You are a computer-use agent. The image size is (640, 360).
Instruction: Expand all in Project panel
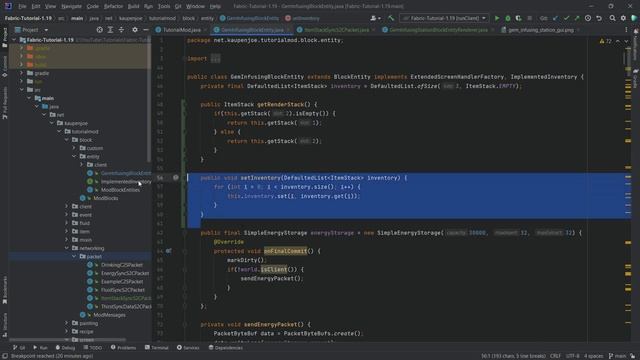click(110, 30)
